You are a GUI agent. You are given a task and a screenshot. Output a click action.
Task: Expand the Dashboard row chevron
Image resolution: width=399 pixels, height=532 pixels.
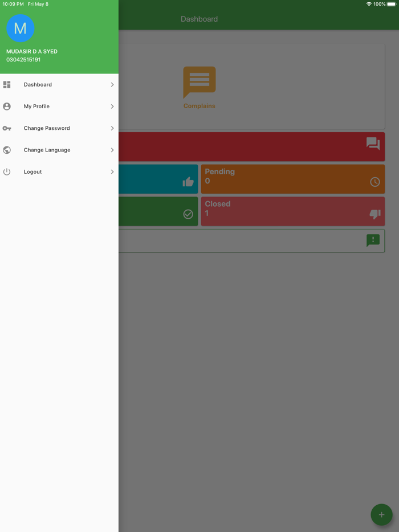pyautogui.click(x=112, y=84)
